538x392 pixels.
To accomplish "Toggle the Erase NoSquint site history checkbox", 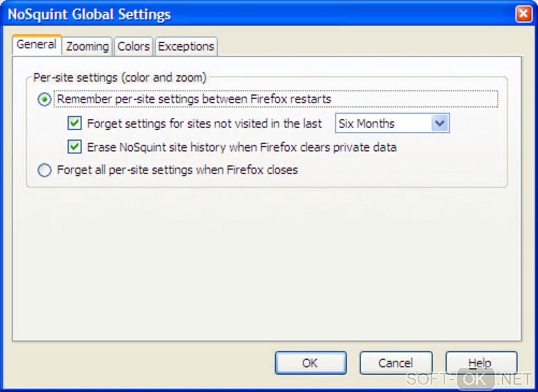I will [75, 147].
